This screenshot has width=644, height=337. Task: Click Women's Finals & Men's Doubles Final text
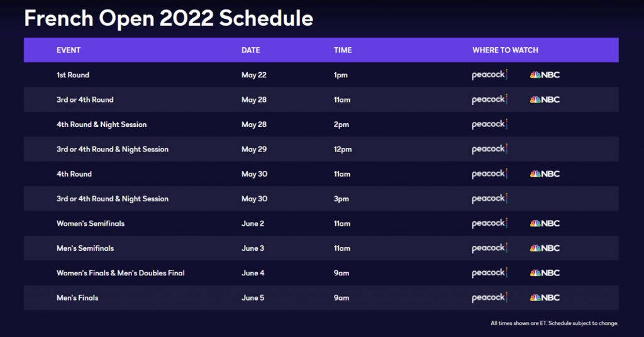point(120,273)
